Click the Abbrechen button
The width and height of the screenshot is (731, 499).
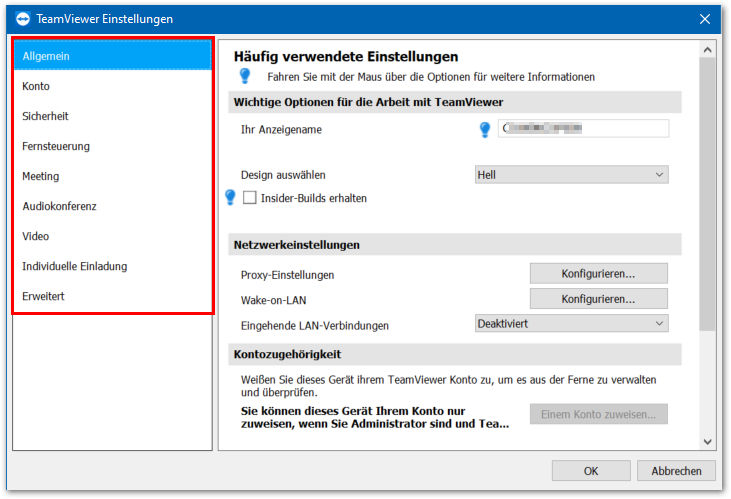pyautogui.click(x=676, y=471)
